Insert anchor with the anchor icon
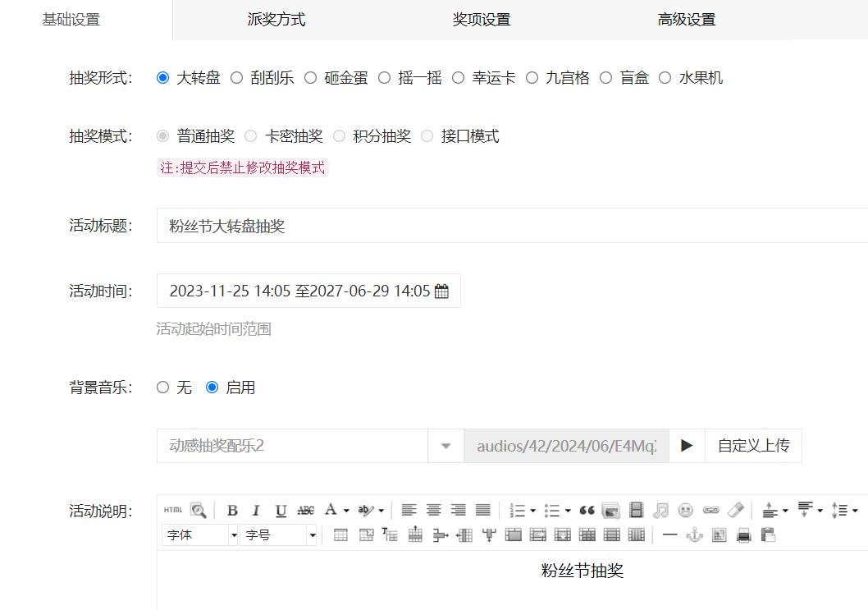This screenshot has height=610, width=868. click(x=694, y=535)
